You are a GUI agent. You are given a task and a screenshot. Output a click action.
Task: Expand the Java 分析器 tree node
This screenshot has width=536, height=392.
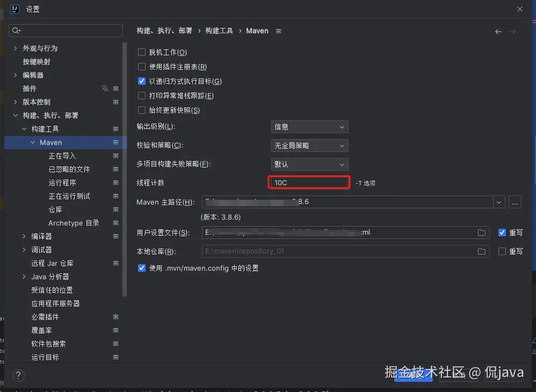click(x=24, y=277)
